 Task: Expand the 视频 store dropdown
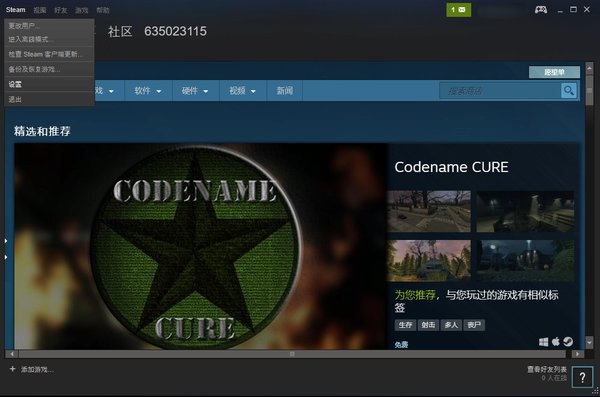tap(242, 91)
